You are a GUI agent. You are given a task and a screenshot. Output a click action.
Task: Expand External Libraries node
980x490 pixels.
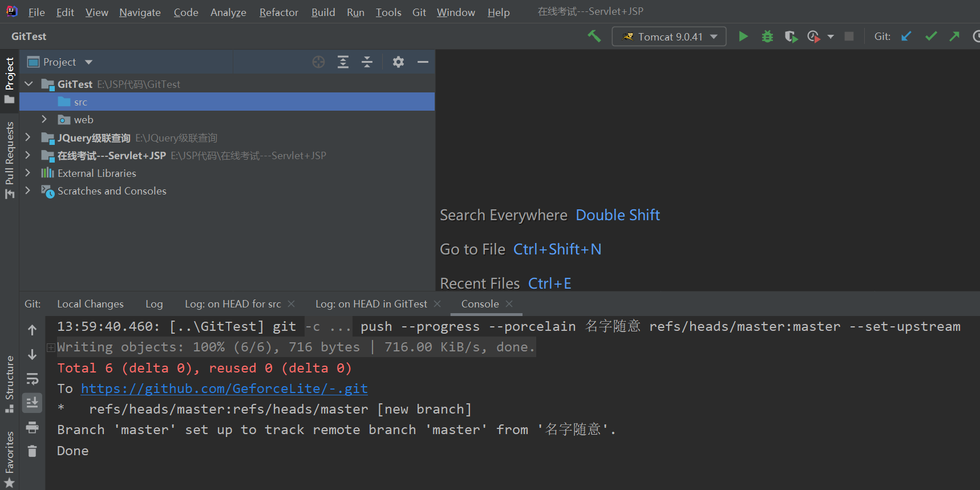coord(27,173)
